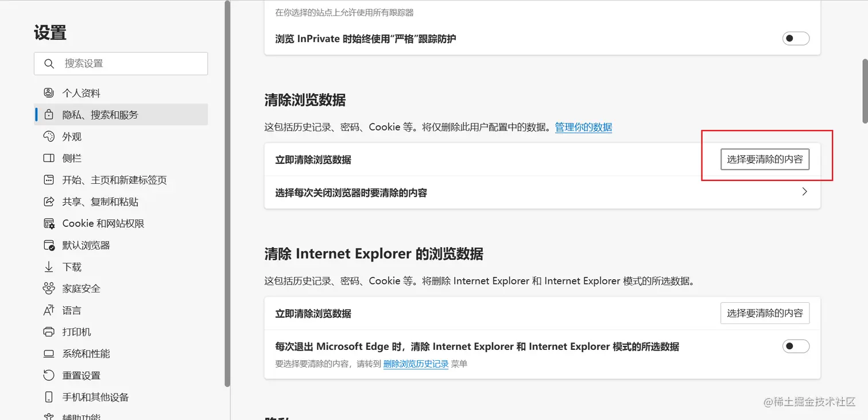Click the icon beside 开始、主页和新建标签页

pyautogui.click(x=49, y=180)
